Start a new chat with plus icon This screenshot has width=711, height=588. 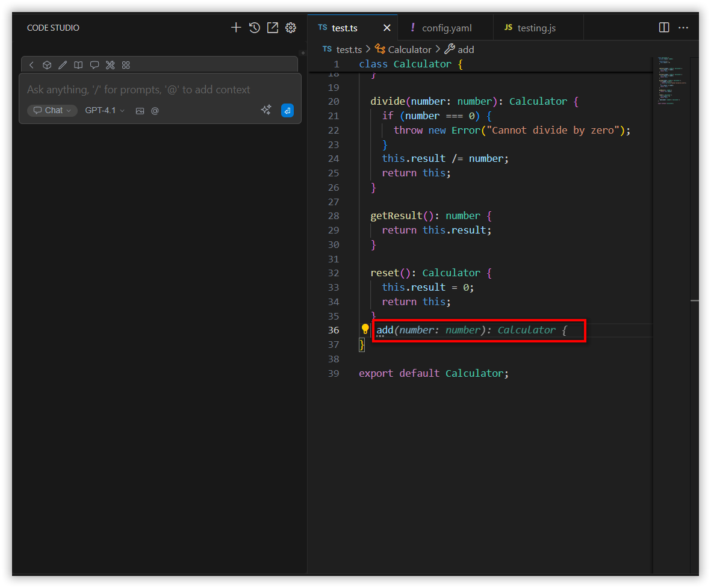[236, 28]
